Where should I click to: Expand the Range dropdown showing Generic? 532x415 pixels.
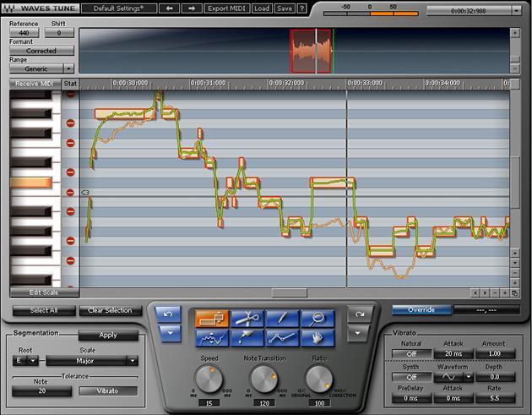click(42, 68)
